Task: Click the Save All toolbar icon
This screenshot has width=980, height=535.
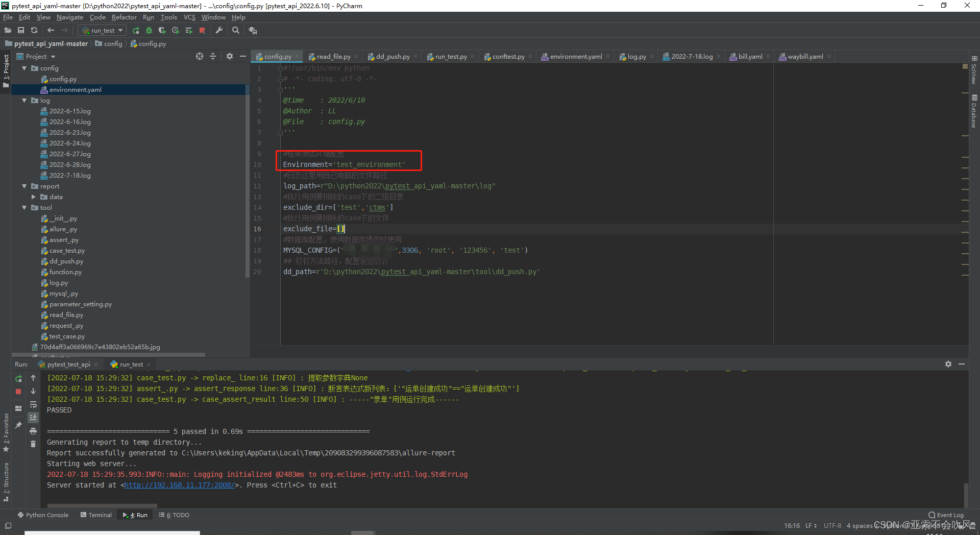Action: tap(21, 31)
